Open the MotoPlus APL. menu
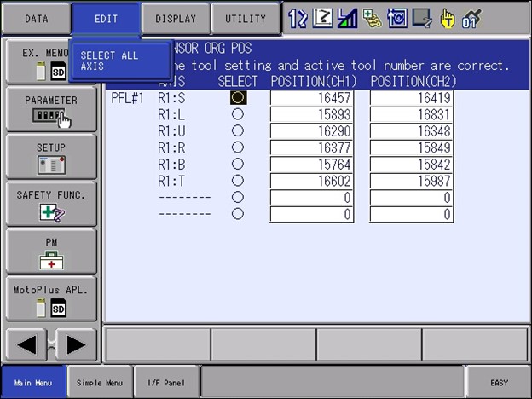 pyautogui.click(x=51, y=298)
